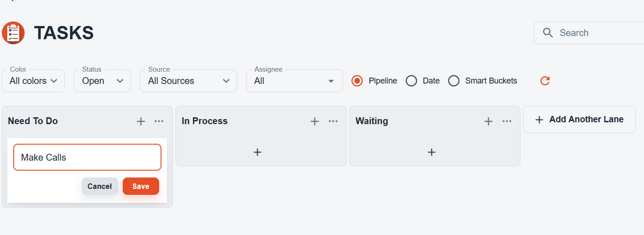Open Waiting lane three-dot menu
This screenshot has width=644, height=235.
coord(507,121)
